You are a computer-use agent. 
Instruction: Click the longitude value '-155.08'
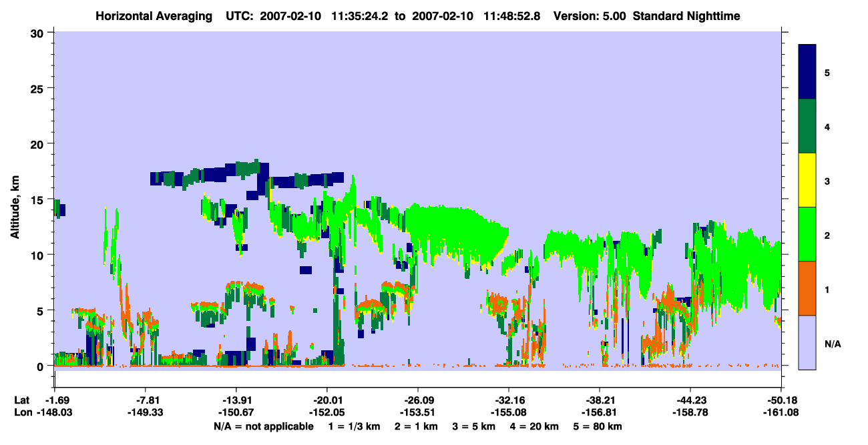click(x=508, y=412)
